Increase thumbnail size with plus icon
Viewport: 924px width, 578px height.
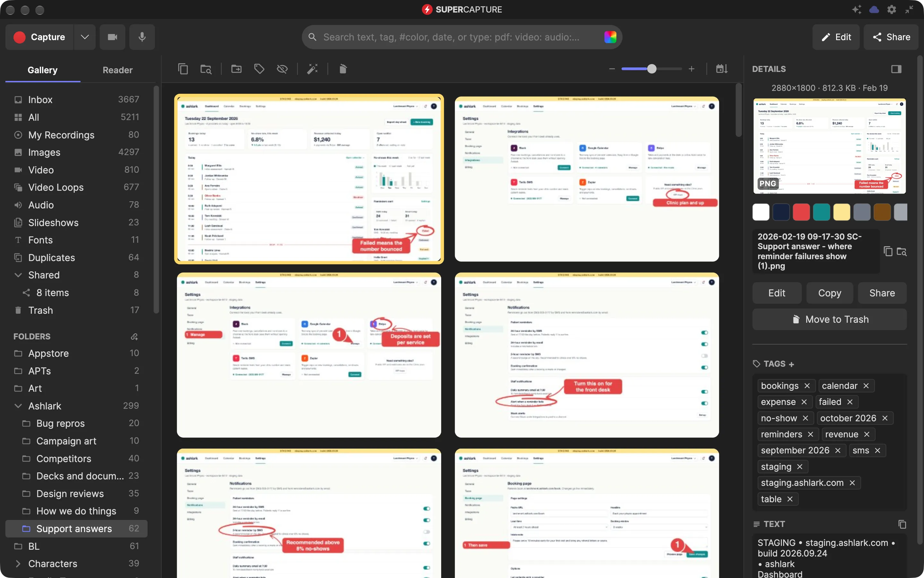tap(691, 69)
